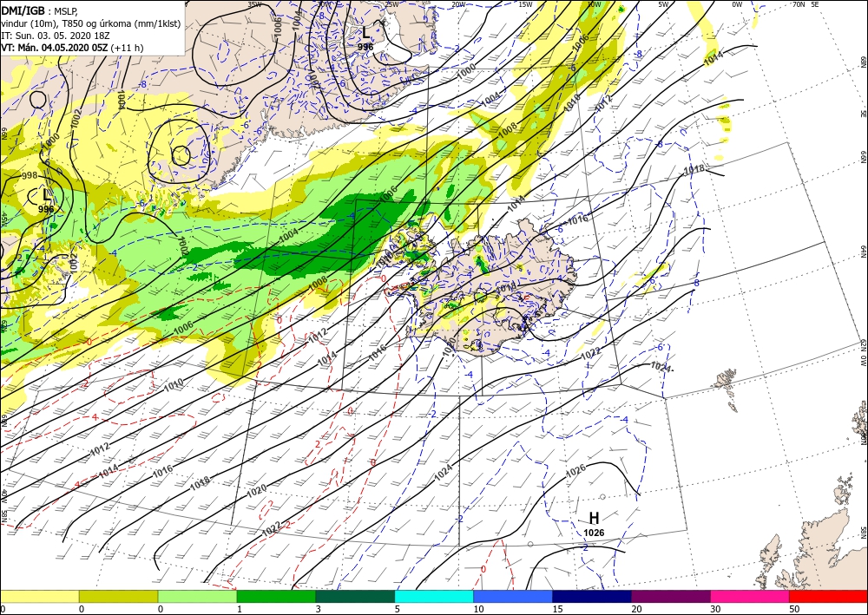This screenshot has height=615, width=868.
Task: Click the '70N 5E' corner label
Action: tap(806, 4)
